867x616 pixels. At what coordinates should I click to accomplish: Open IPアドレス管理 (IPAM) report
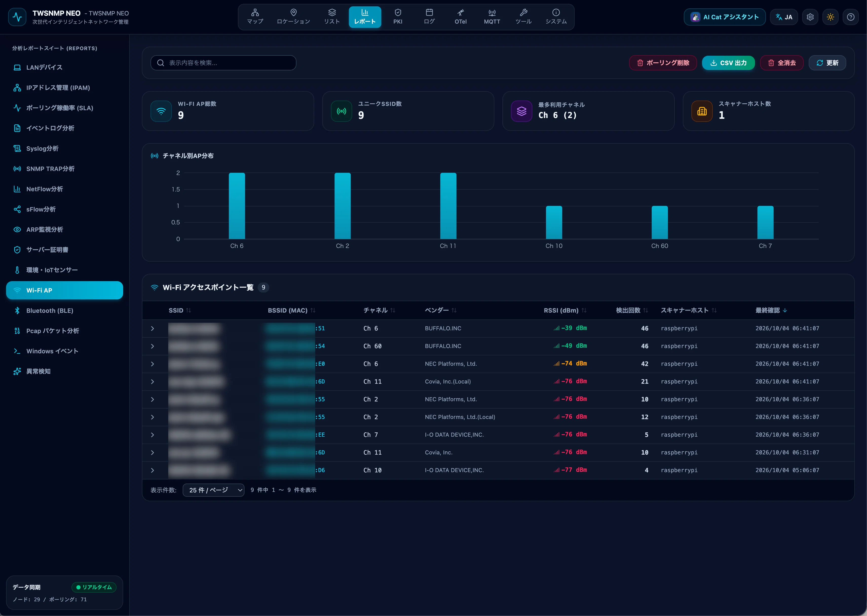click(x=65, y=88)
